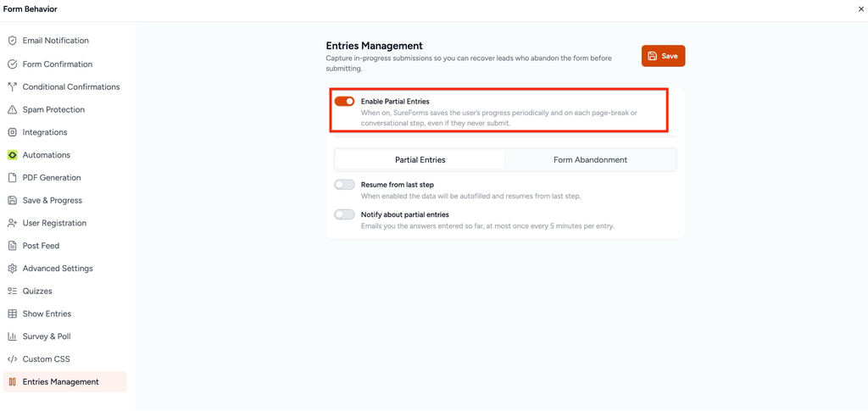The width and height of the screenshot is (868, 411).
Task: Open Advanced Settings section
Action: coord(64,269)
